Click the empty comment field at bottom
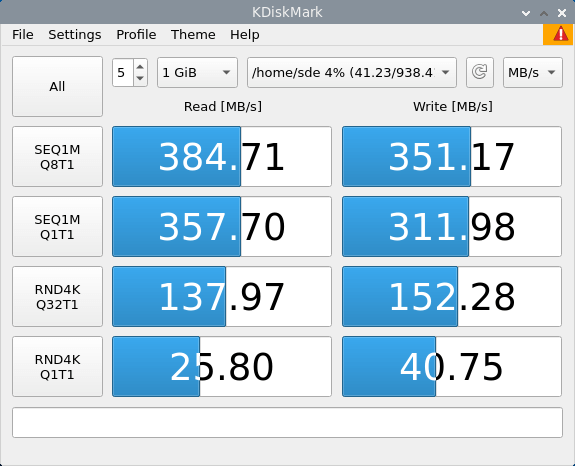This screenshot has width=575, height=466. click(x=288, y=422)
